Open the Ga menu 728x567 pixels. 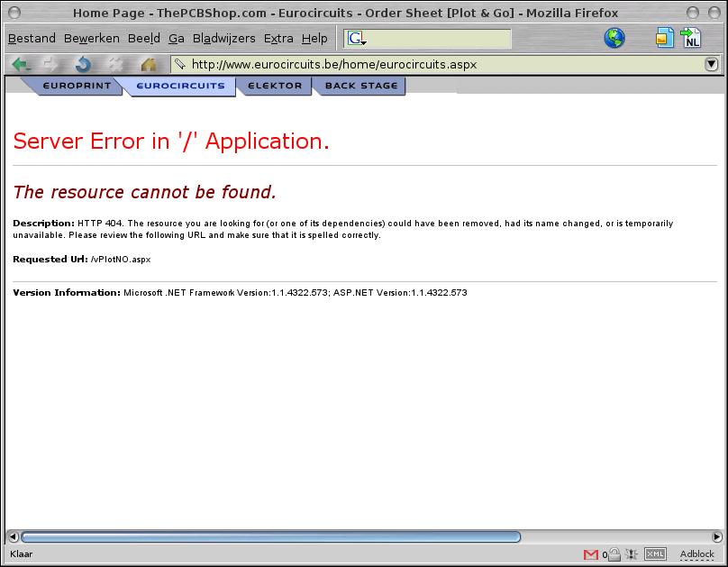177,38
